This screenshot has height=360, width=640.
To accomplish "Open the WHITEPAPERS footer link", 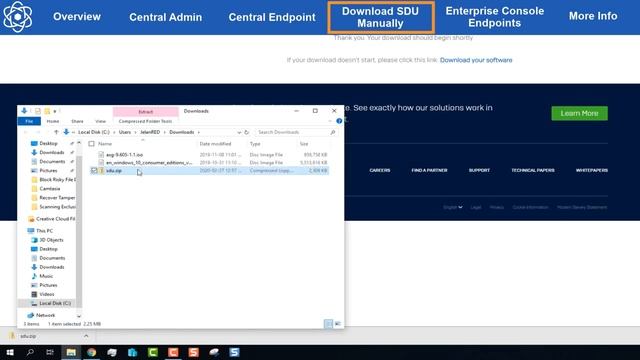I will click(591, 170).
